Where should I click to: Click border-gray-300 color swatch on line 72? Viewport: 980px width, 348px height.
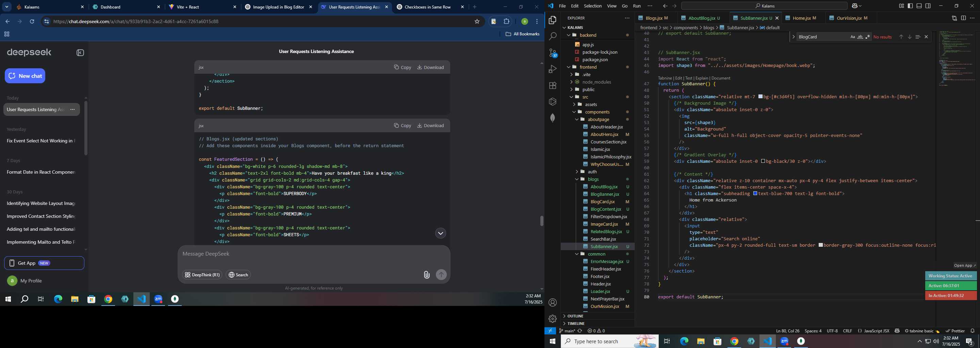point(821,245)
